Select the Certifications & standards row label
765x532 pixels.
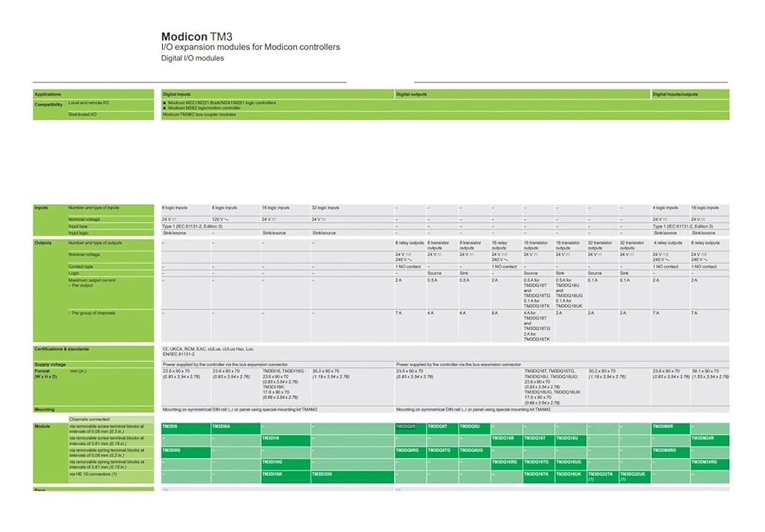coord(62,349)
